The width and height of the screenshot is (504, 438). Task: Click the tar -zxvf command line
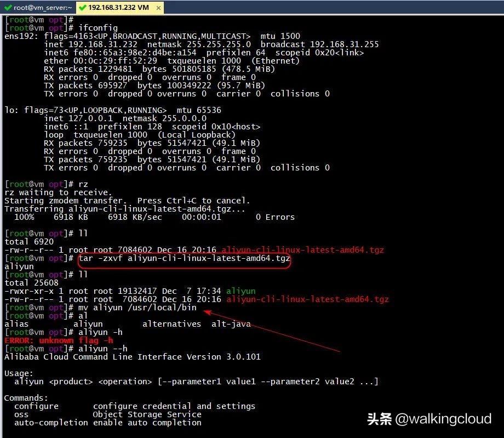tap(184, 258)
